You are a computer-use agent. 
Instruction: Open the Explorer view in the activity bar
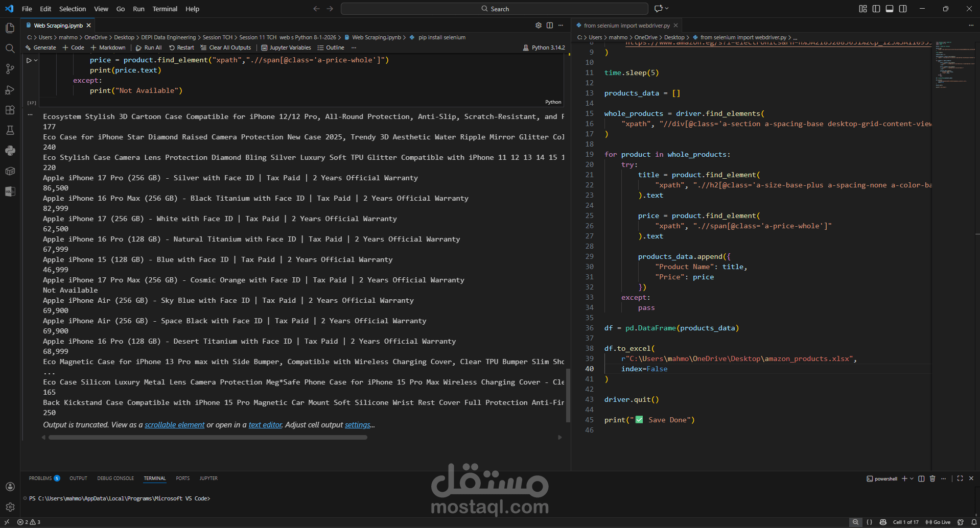pos(10,28)
